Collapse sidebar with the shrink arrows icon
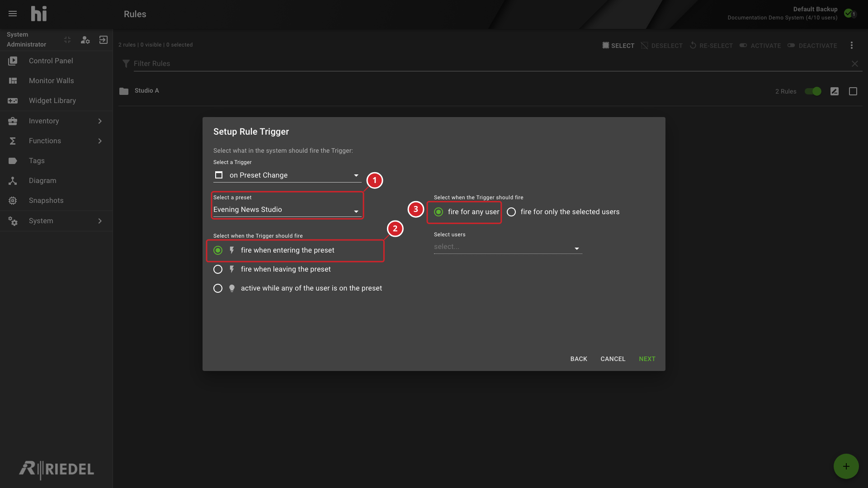Viewport: 868px width, 488px height. coord(67,40)
